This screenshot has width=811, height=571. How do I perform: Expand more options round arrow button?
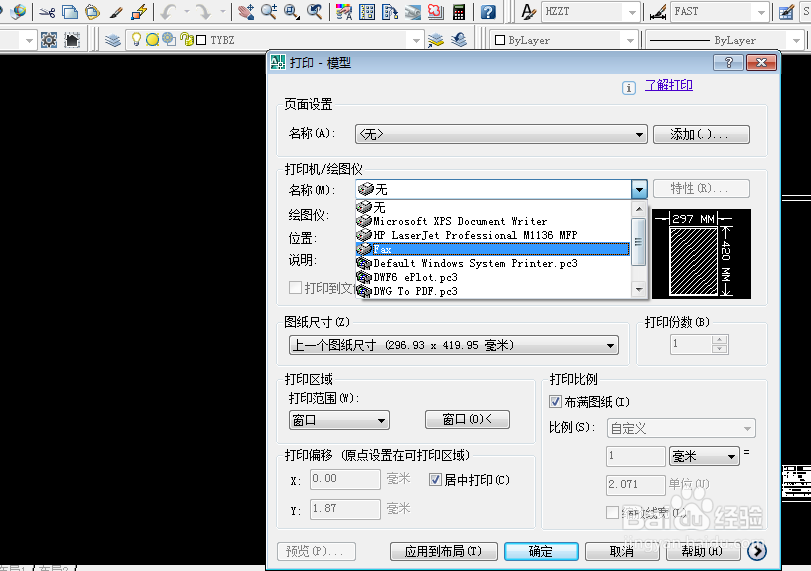coord(757,551)
